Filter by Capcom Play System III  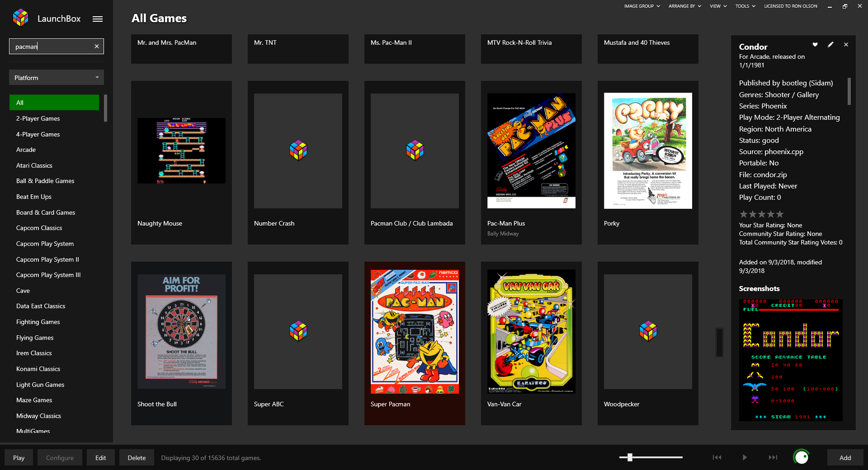48,275
